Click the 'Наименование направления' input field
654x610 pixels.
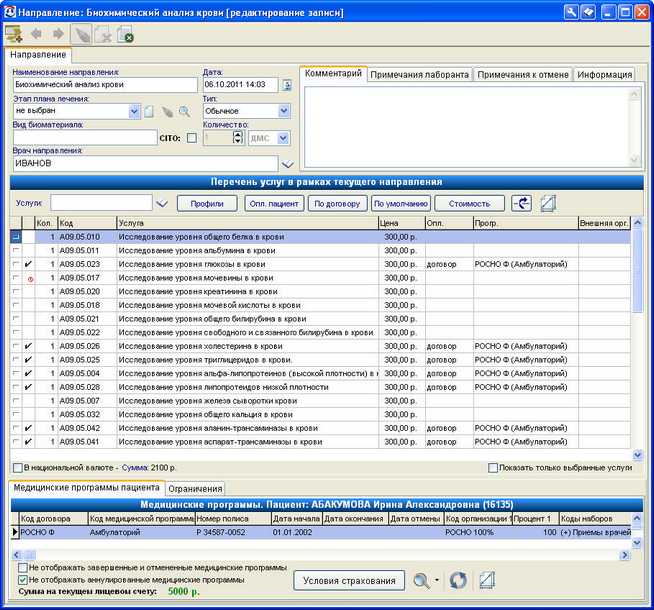[x=105, y=85]
